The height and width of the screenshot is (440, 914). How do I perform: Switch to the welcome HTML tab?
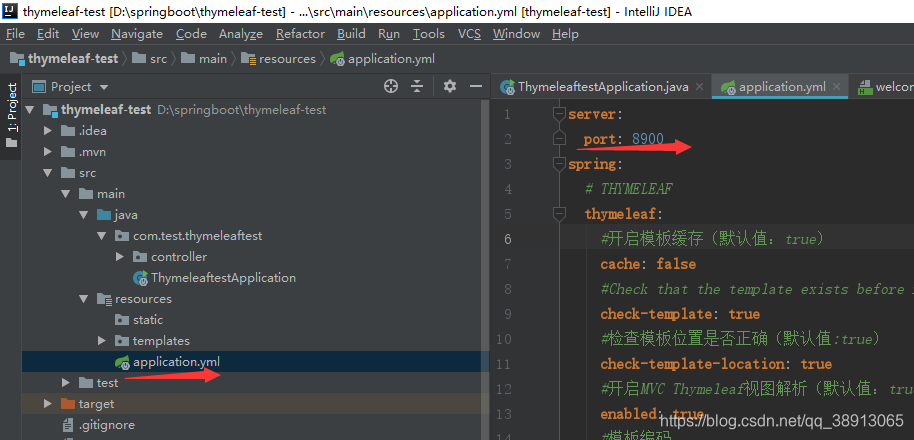tap(885, 87)
